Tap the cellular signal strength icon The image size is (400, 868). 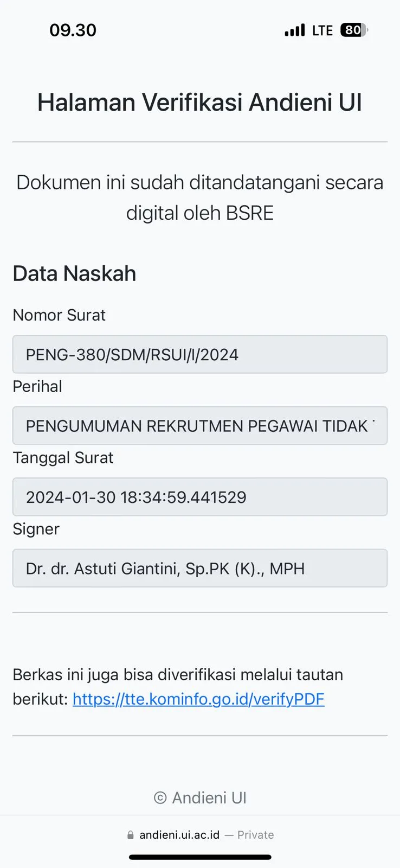[x=294, y=30]
